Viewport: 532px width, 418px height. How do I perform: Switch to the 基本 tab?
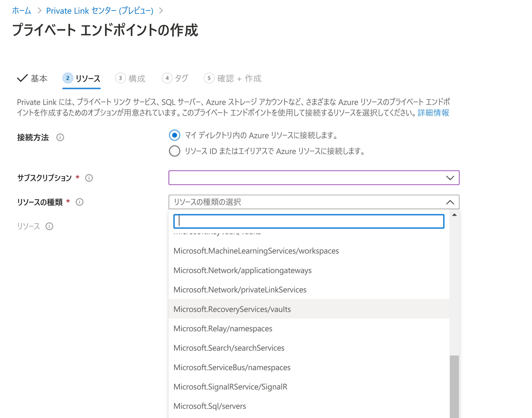pos(32,79)
